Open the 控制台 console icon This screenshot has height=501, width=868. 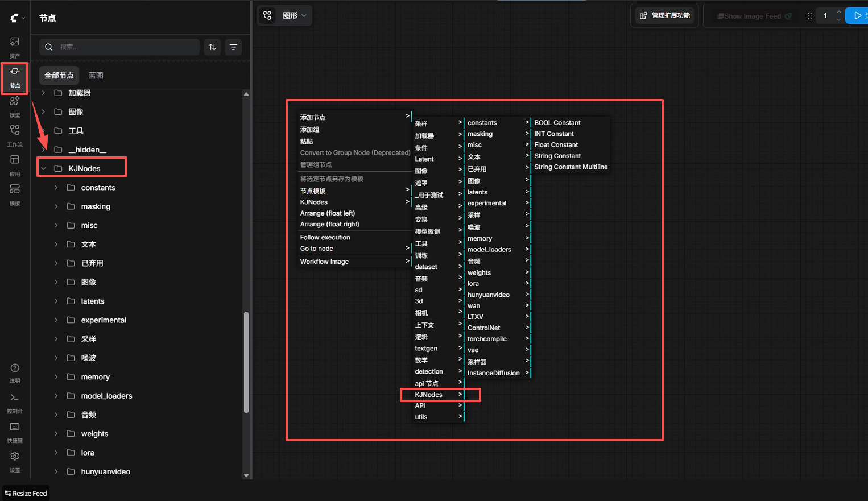15,403
